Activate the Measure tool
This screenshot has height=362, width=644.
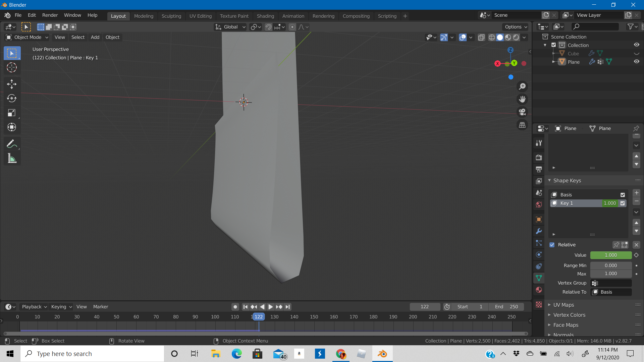click(12, 158)
